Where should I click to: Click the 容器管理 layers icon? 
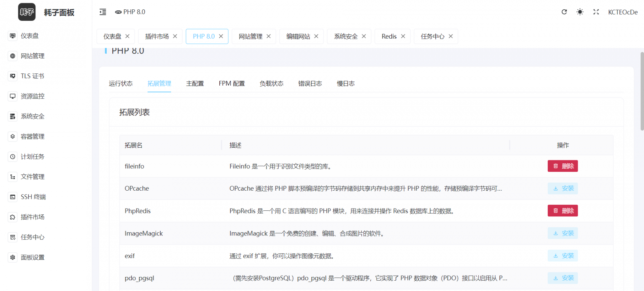[x=13, y=137]
